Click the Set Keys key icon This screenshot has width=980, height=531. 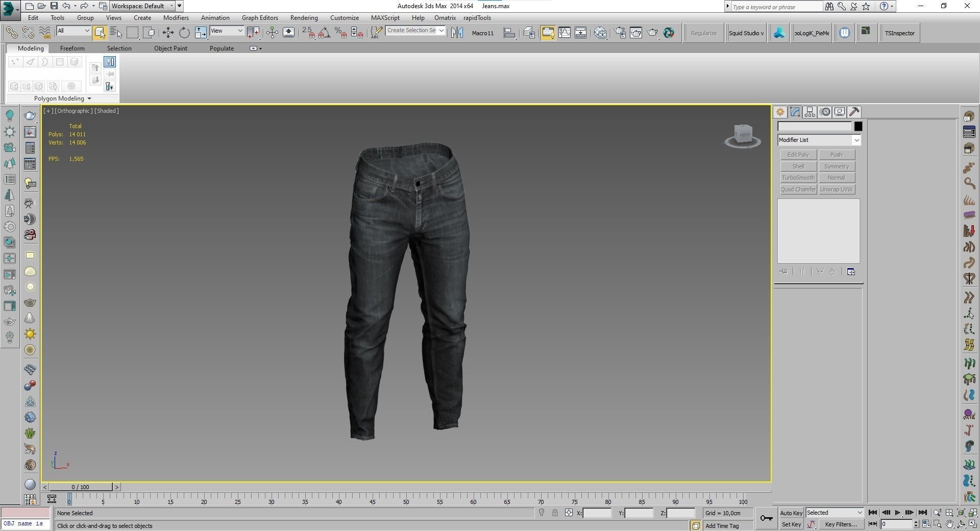pos(766,518)
